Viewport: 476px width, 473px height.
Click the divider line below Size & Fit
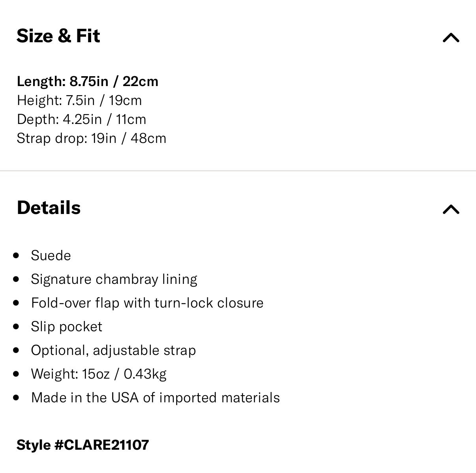coord(238,171)
